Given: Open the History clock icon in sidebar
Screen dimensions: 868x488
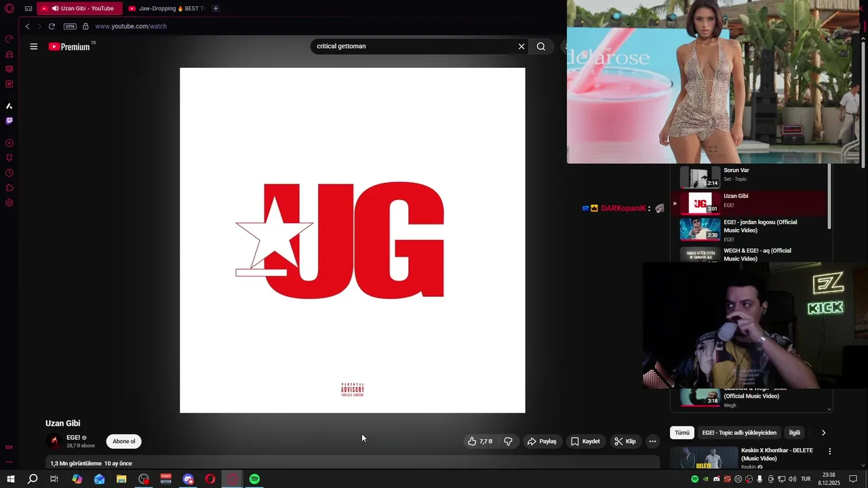Looking at the screenshot, I should pyautogui.click(x=9, y=173).
